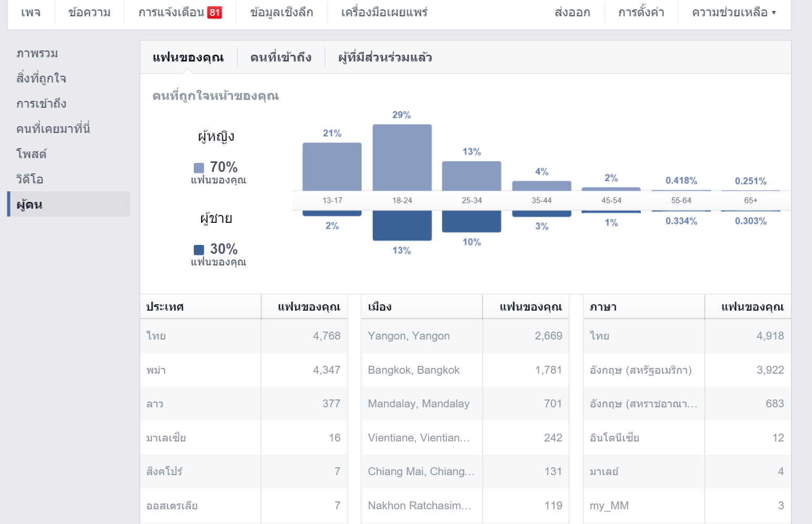Switch to the ผู้ที่มีส่วนร่วมแล้ว tab
The width and height of the screenshot is (812, 524).
pos(385,57)
